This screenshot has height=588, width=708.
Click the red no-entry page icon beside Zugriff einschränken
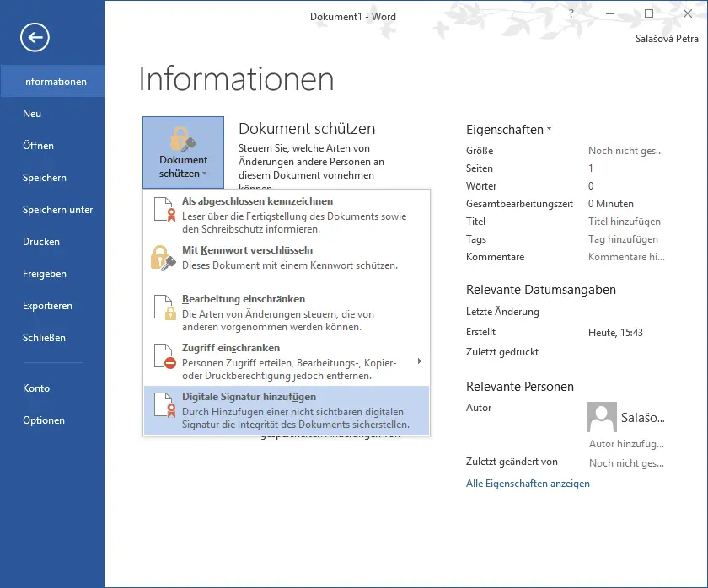[165, 356]
